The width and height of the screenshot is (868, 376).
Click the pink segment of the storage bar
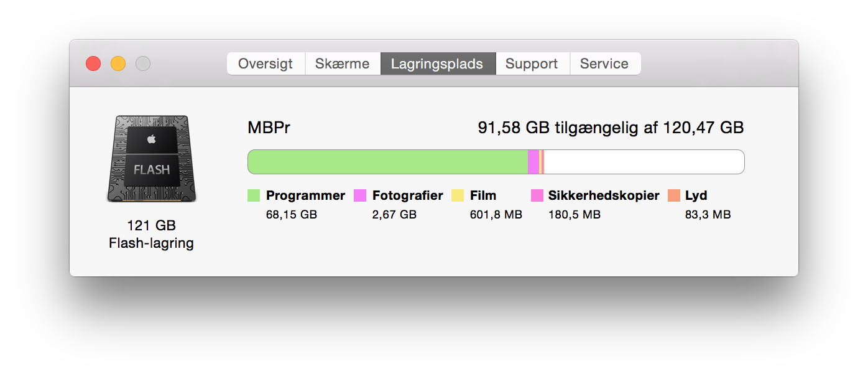coord(533,162)
